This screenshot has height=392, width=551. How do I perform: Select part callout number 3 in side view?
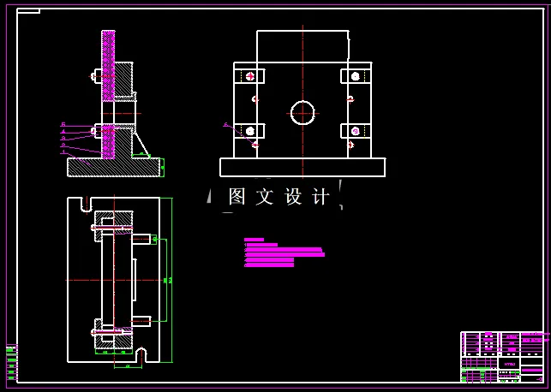tap(63, 139)
